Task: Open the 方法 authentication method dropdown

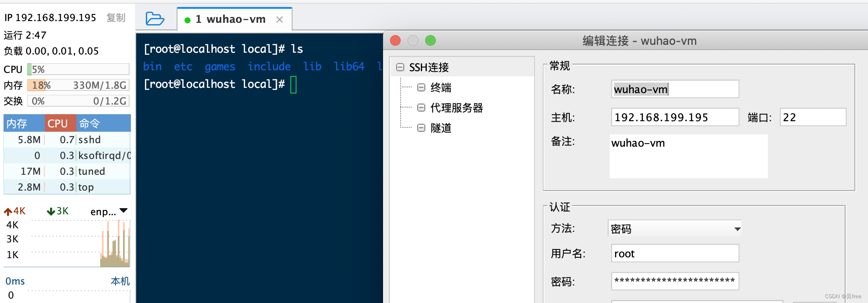Action: [x=675, y=228]
